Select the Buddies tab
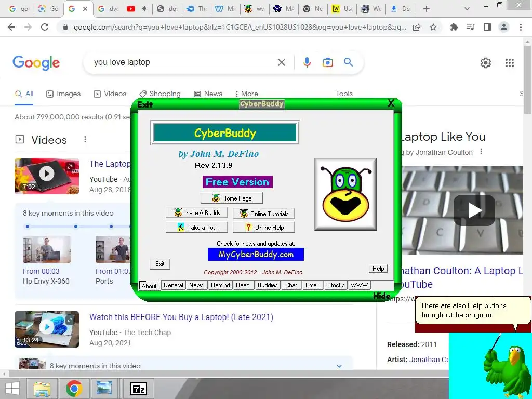The height and width of the screenshot is (399, 532). (268, 285)
